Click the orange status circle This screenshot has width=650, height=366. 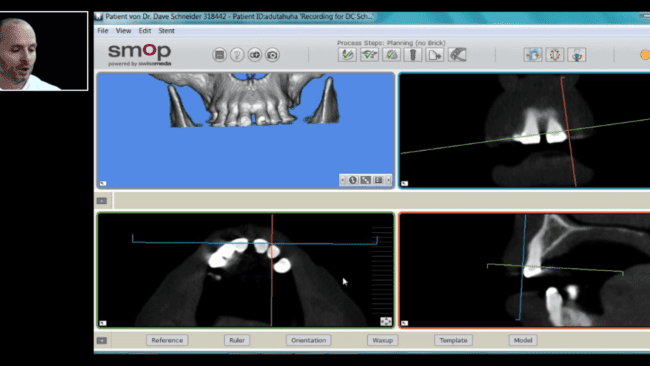point(645,55)
